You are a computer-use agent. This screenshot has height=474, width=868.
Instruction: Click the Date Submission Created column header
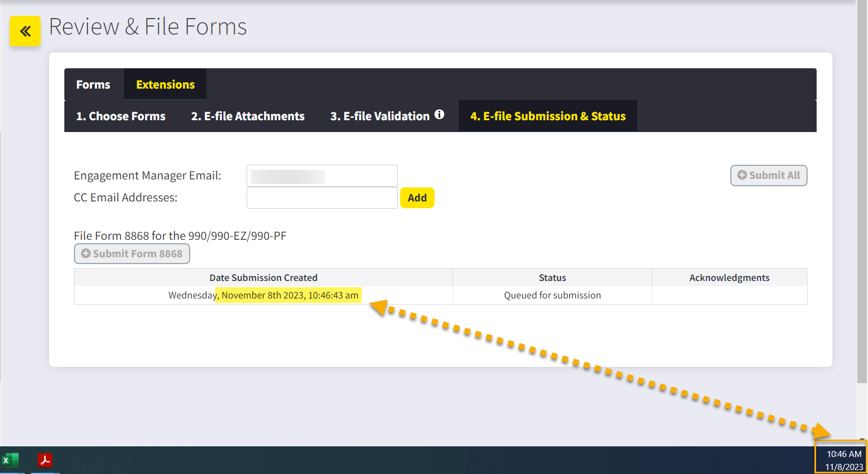click(x=263, y=278)
